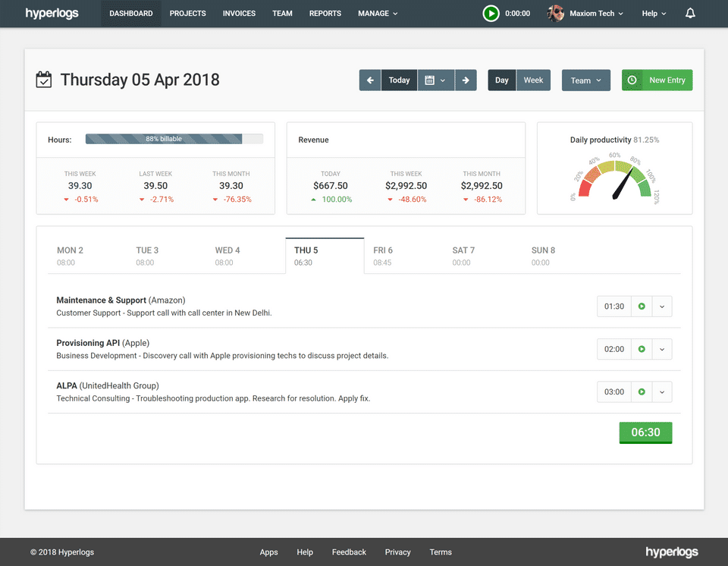Click the 0:00:00 timer readout
The width and height of the screenshot is (728, 566).
point(517,14)
